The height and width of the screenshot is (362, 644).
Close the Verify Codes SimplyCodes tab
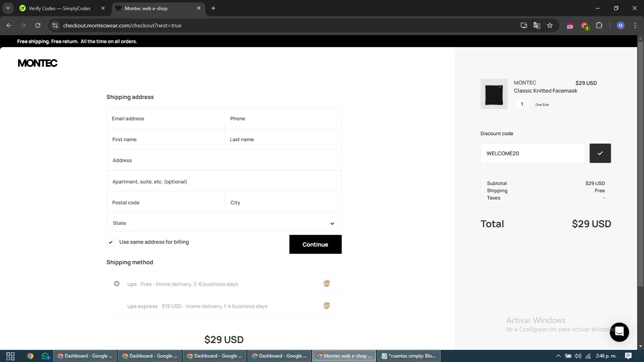tap(103, 8)
